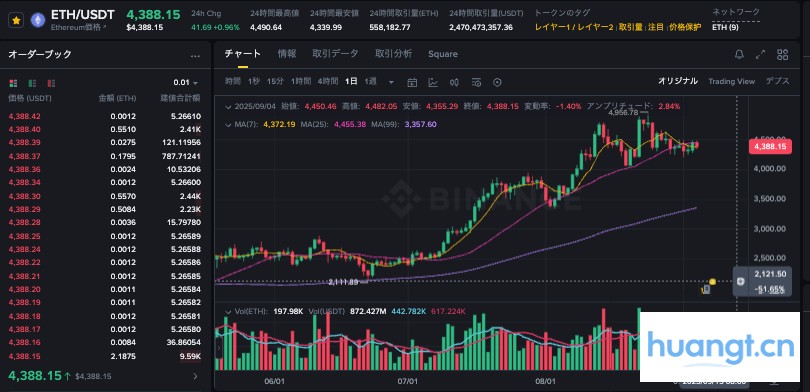Select the 4時間 interval
This screenshot has width=810, height=392.
click(328, 81)
